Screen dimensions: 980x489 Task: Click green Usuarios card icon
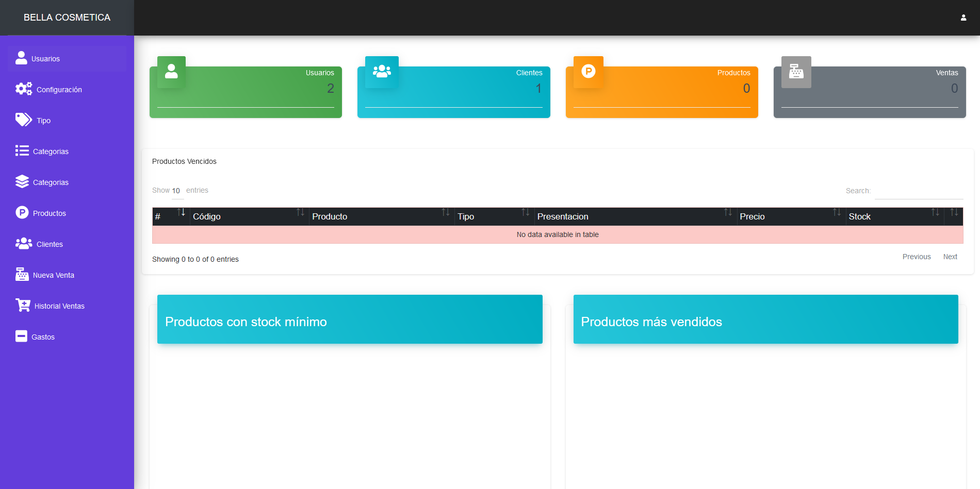[171, 72]
